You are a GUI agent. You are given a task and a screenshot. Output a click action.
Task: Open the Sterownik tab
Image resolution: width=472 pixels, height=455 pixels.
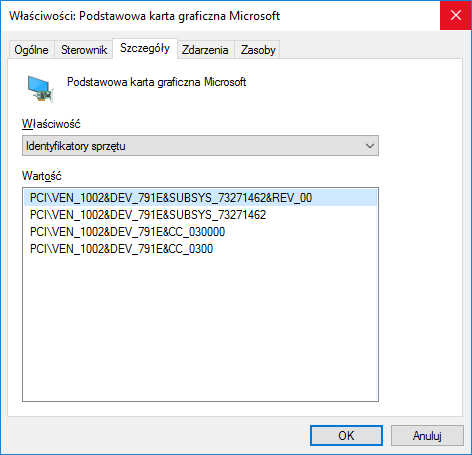pyautogui.click(x=84, y=50)
